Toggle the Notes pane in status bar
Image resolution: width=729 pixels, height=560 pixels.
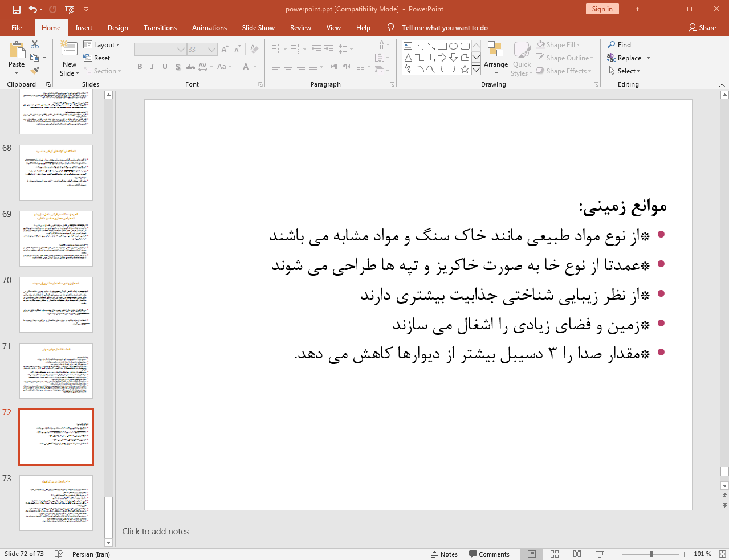tap(445, 554)
